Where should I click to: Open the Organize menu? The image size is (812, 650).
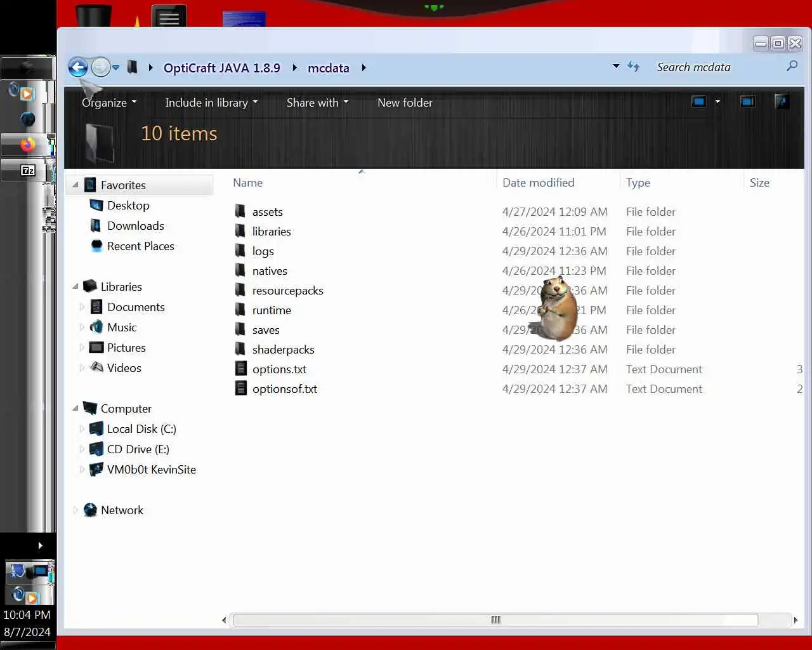(109, 102)
